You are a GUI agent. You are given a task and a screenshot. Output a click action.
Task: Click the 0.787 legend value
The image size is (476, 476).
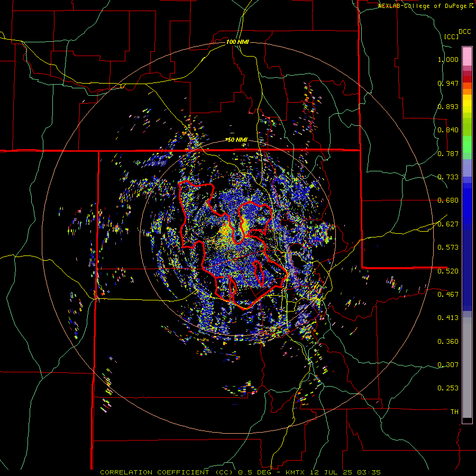tap(448, 153)
